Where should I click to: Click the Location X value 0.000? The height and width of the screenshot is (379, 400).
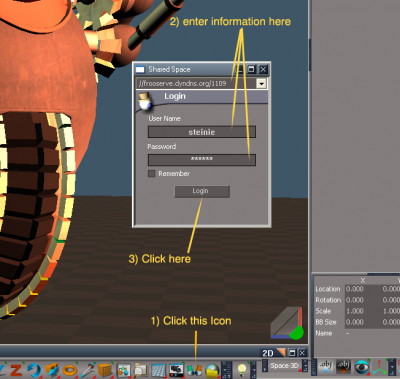pyautogui.click(x=355, y=289)
